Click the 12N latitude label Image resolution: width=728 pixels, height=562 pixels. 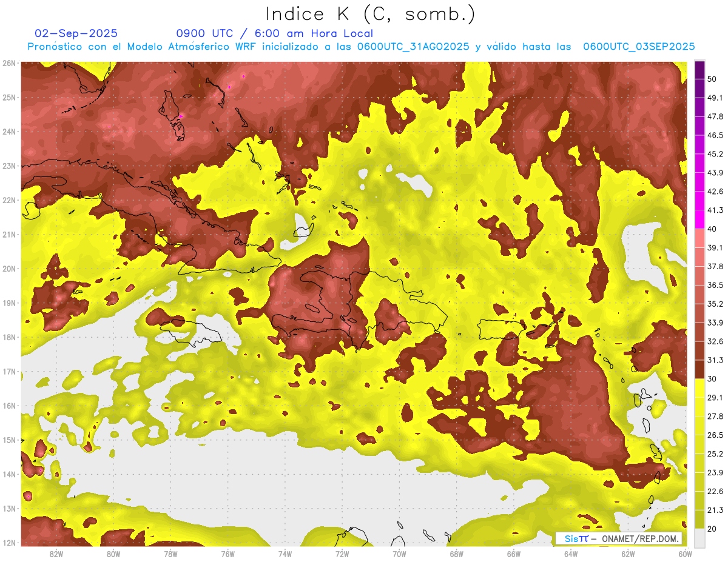pos(9,543)
